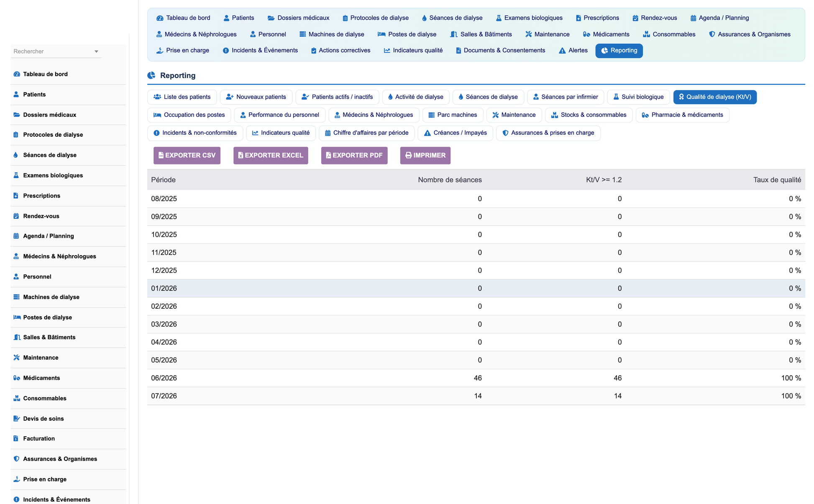The height and width of the screenshot is (504, 814).
Task: Click the Période column header
Action: tap(164, 180)
